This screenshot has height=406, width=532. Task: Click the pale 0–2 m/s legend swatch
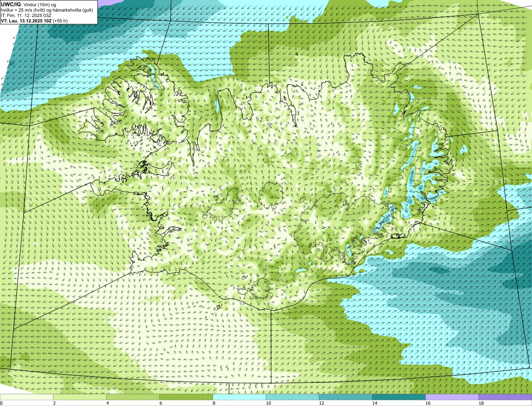[x=27, y=397]
